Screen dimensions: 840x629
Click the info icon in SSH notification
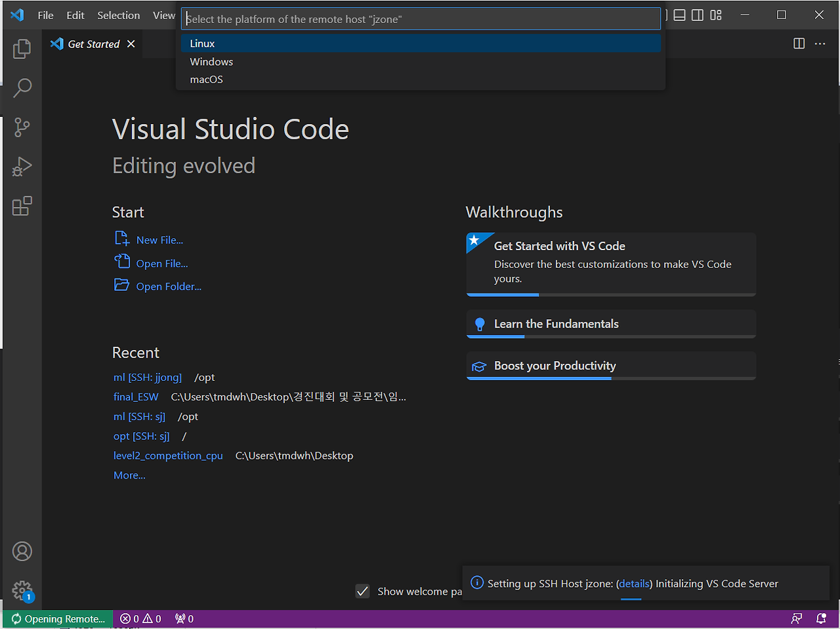pyautogui.click(x=477, y=583)
